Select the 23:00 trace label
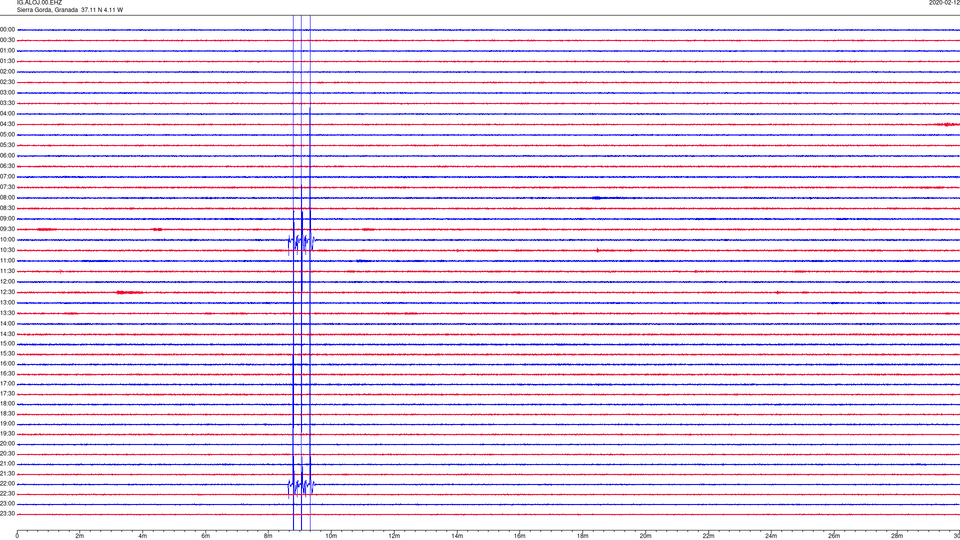The height and width of the screenshot is (540, 960). click(7, 503)
